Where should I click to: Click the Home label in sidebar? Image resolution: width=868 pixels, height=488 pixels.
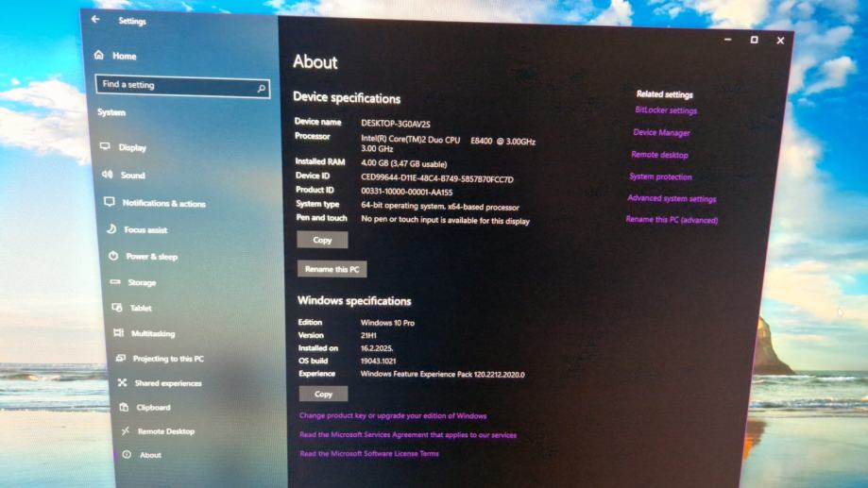[124, 56]
